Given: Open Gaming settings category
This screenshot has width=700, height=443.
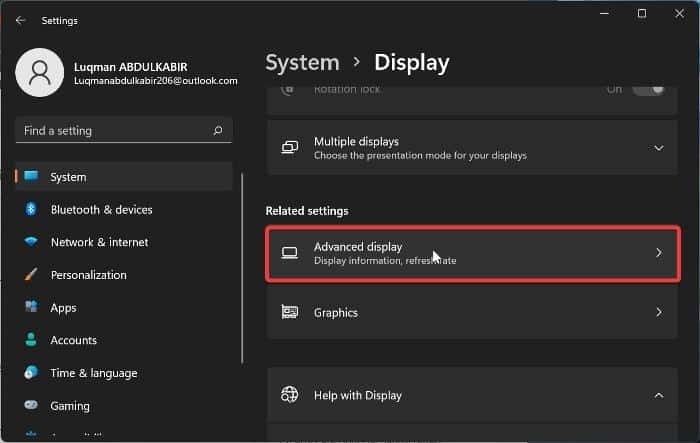Looking at the screenshot, I should point(70,406).
